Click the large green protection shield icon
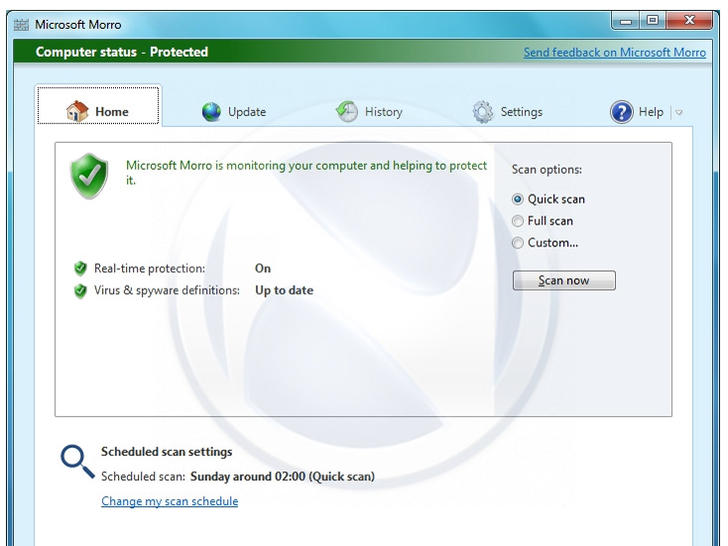The image size is (728, 546). click(x=90, y=176)
